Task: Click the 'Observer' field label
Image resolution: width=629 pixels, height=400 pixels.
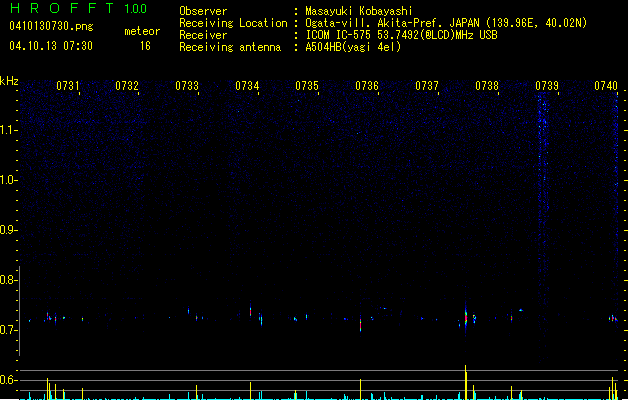Action: pyautogui.click(x=203, y=11)
